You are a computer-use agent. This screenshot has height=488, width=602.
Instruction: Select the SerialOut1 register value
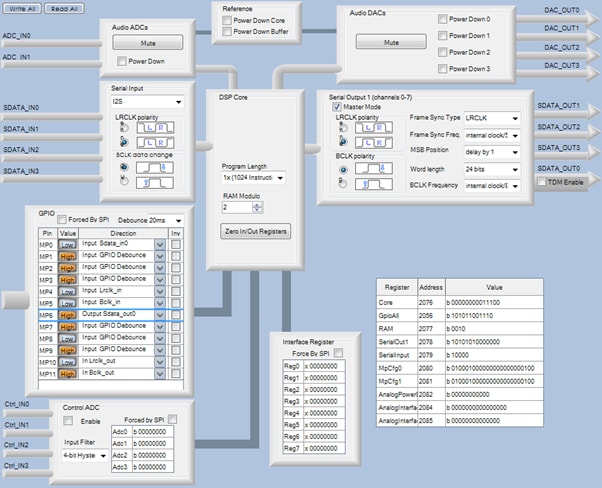pos(494,342)
